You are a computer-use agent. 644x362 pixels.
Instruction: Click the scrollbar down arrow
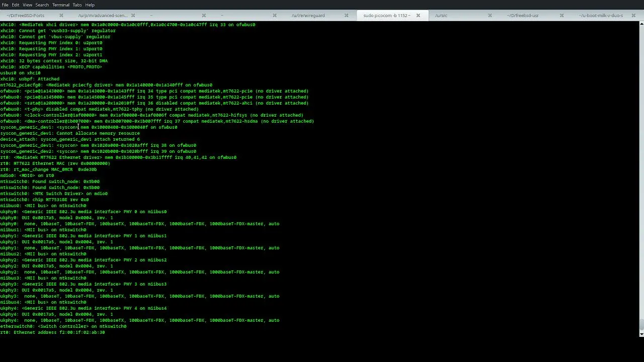click(641, 334)
